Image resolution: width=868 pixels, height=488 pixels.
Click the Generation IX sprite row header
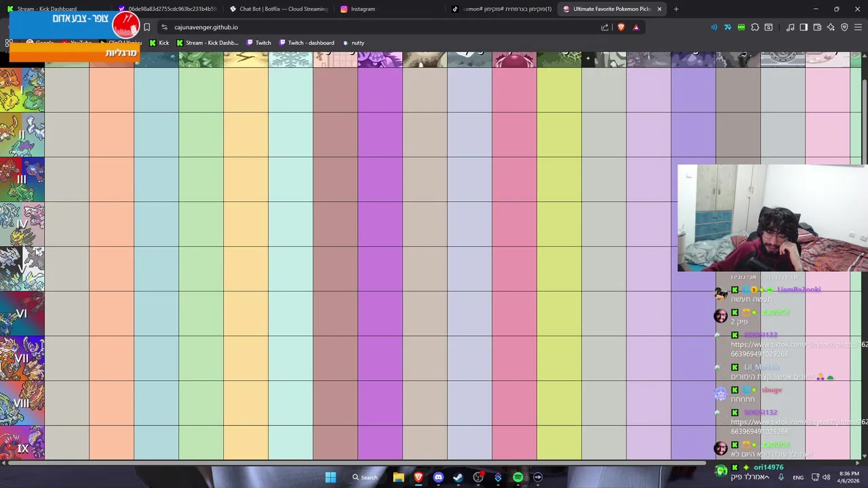[22, 443]
